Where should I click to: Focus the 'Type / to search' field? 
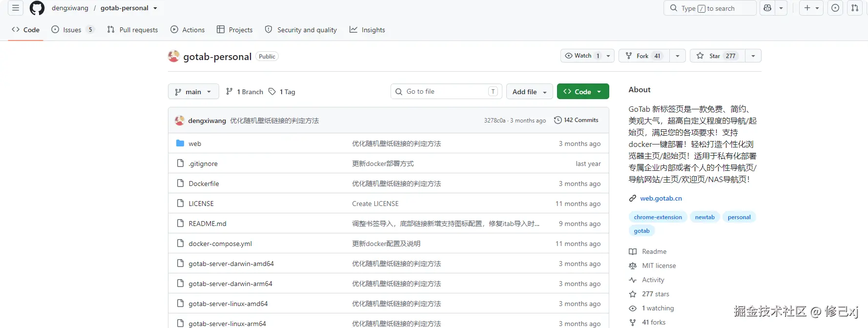tap(710, 8)
